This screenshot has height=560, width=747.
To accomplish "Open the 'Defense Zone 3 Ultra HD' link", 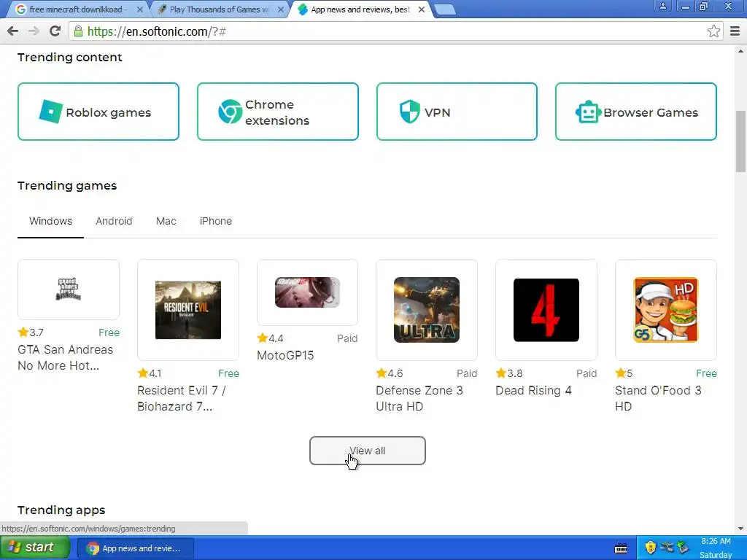I will click(419, 399).
